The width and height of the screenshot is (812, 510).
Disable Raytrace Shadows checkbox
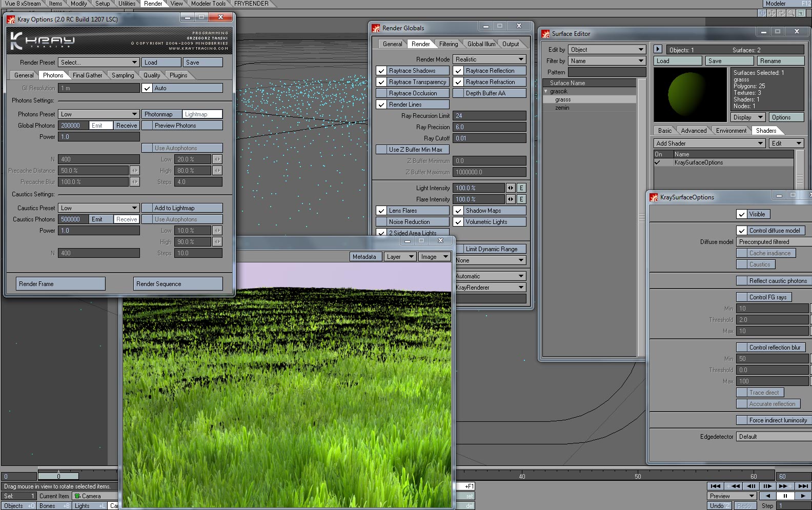pyautogui.click(x=381, y=71)
